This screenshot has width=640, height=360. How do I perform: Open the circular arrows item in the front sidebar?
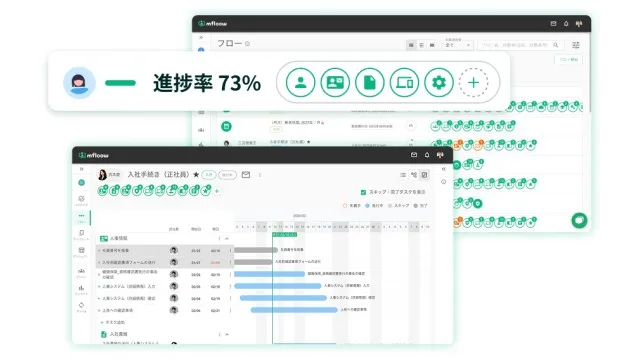(81, 307)
